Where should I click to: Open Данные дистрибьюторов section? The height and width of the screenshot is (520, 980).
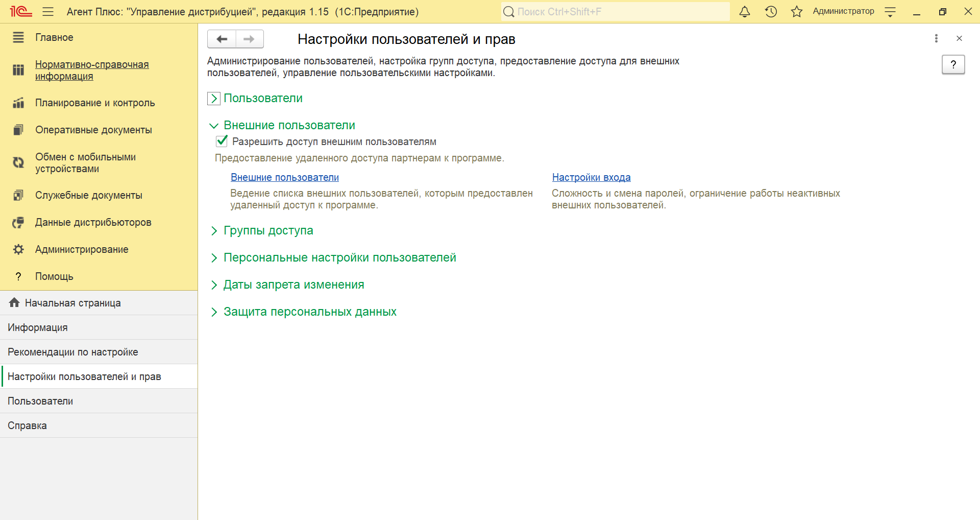[99, 222]
